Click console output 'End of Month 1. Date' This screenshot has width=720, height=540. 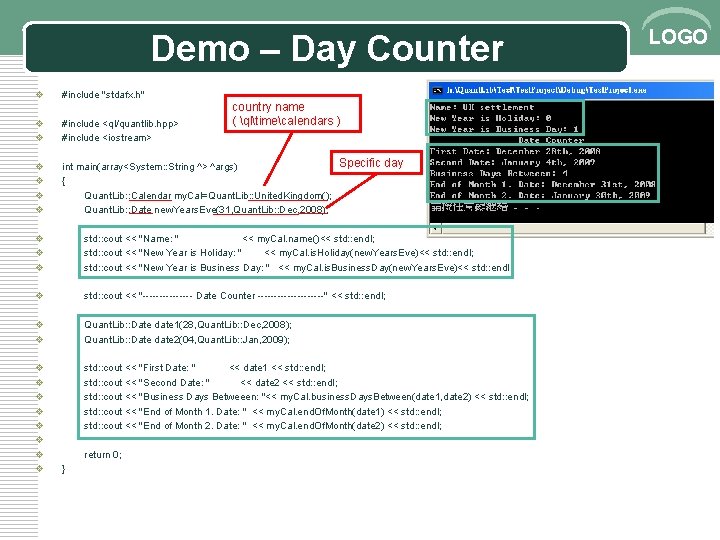(x=542, y=184)
